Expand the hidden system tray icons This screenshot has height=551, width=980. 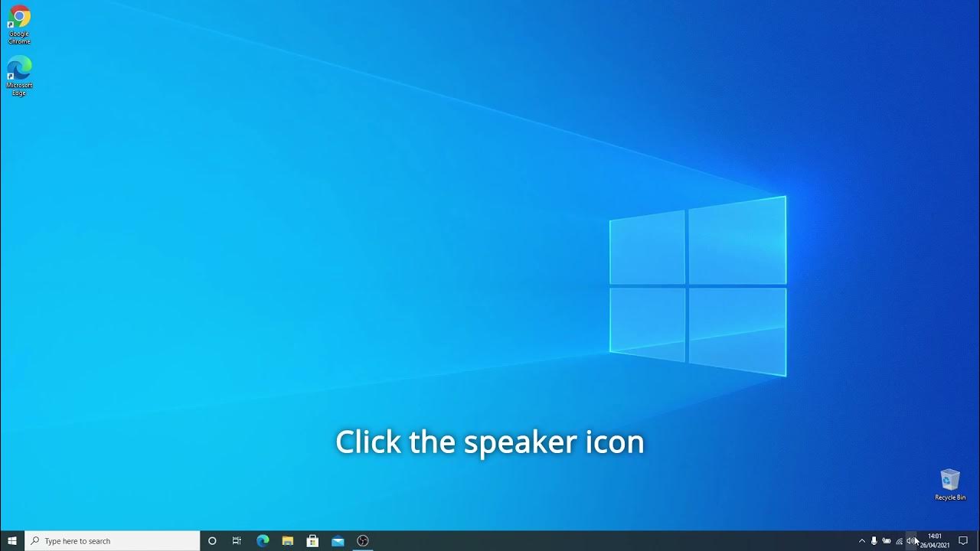(861, 541)
